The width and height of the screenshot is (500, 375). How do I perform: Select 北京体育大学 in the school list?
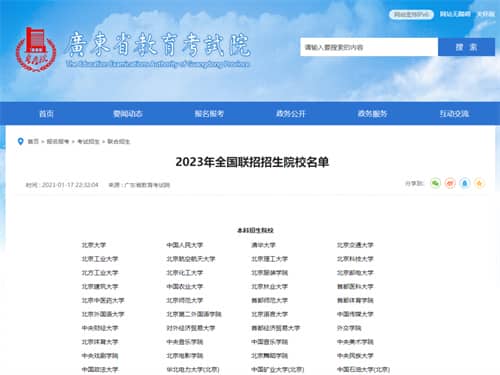click(x=100, y=342)
